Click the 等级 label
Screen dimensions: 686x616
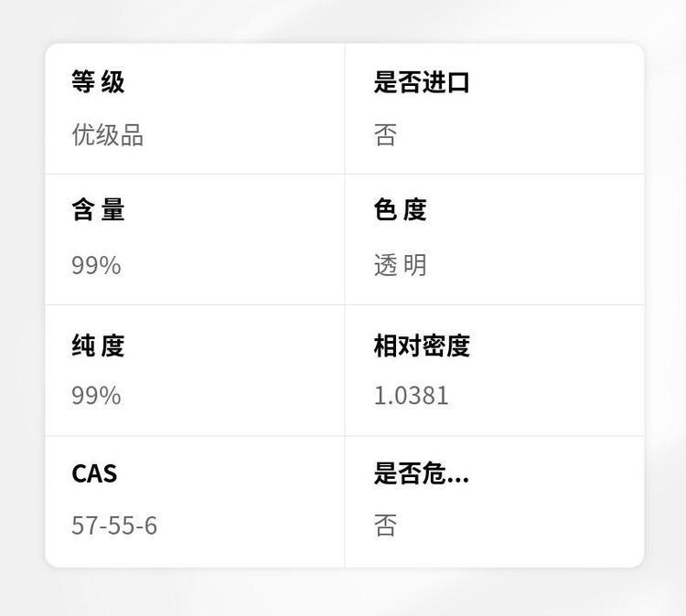98,82
